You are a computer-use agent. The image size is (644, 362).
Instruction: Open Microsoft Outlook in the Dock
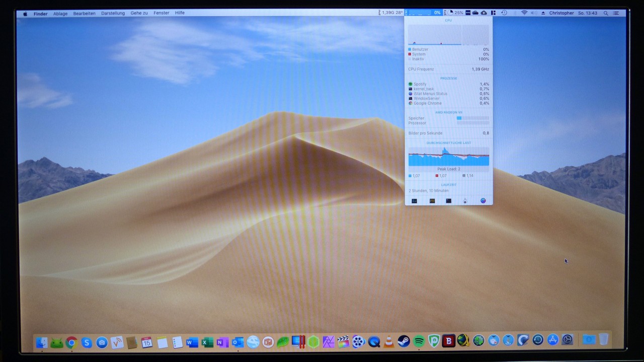(237, 342)
